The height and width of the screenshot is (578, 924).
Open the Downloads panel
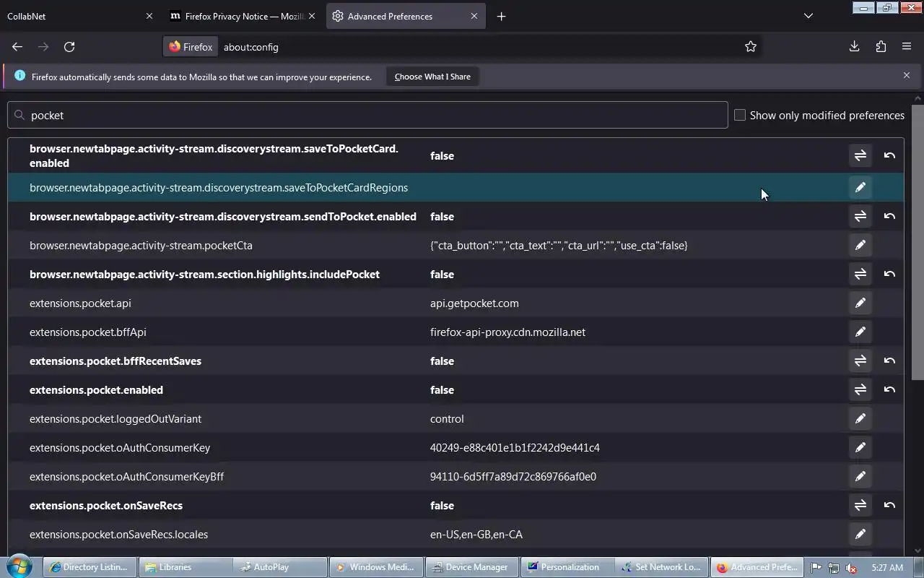854,47
